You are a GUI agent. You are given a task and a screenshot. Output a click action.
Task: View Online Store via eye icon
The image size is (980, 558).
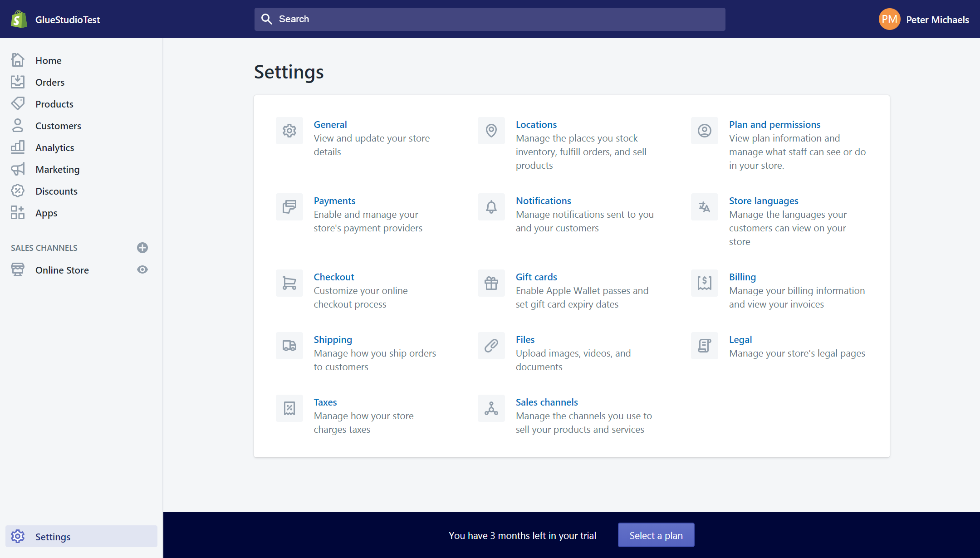point(142,270)
